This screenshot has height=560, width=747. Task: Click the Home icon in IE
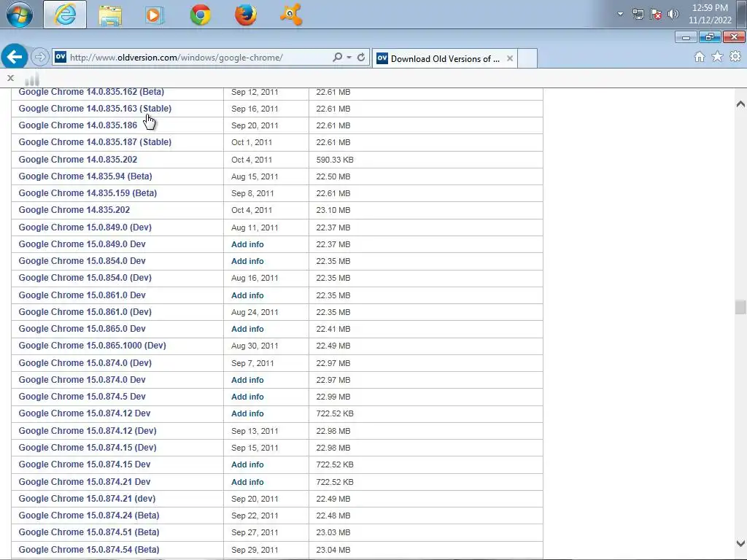(700, 57)
